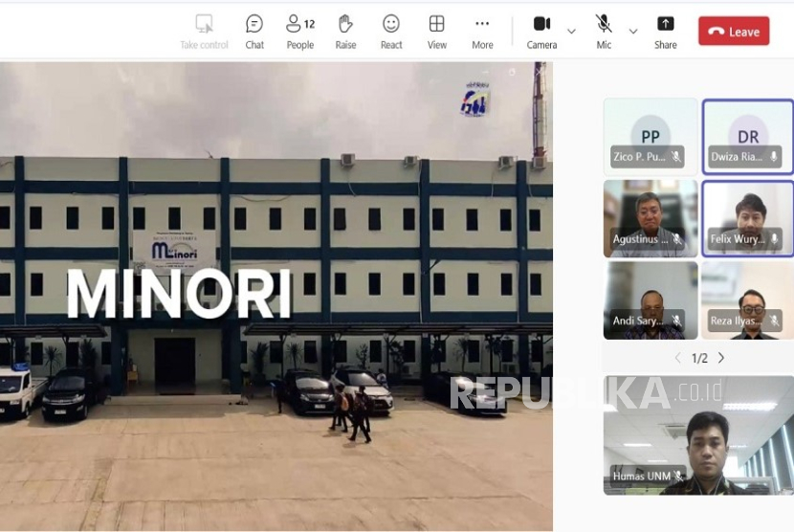
Task: Click muted mic icon on Reza Ilyas tile
Action: pyautogui.click(x=774, y=321)
